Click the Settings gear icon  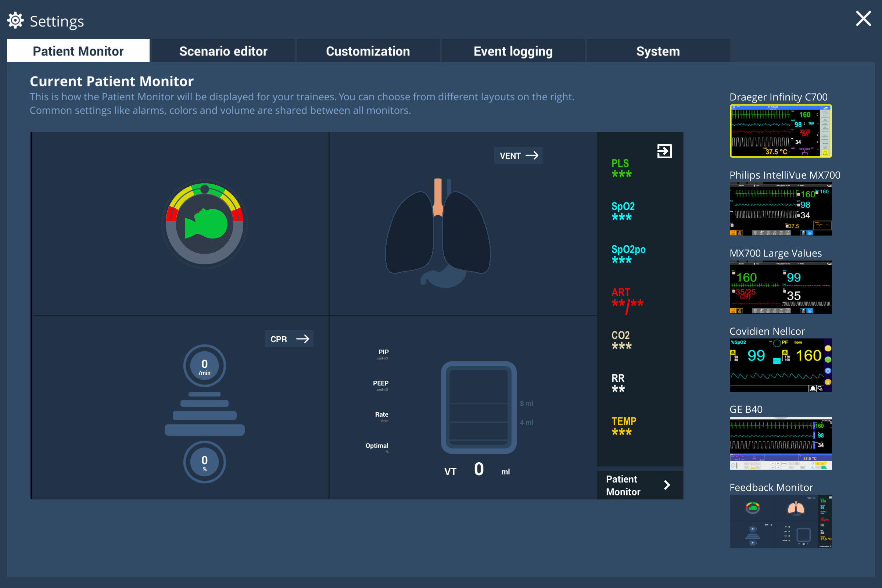click(15, 20)
